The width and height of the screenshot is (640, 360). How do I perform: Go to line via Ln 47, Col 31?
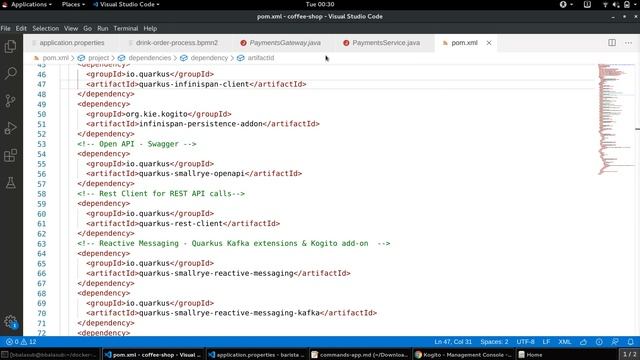coord(453,342)
